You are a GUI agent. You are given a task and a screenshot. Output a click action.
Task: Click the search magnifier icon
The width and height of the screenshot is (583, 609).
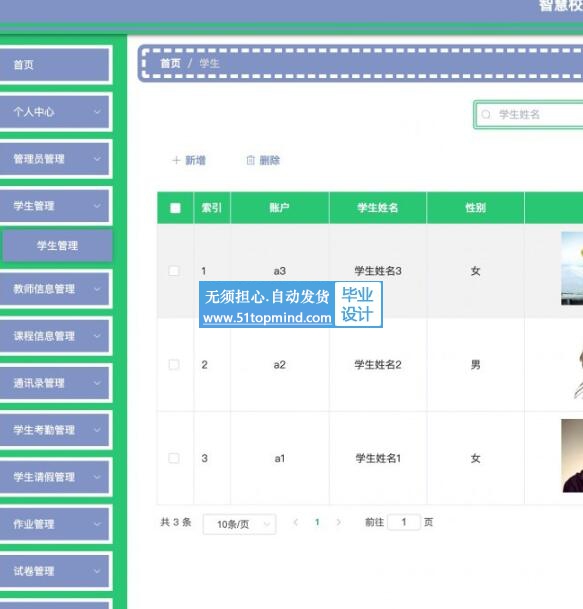[x=486, y=114]
